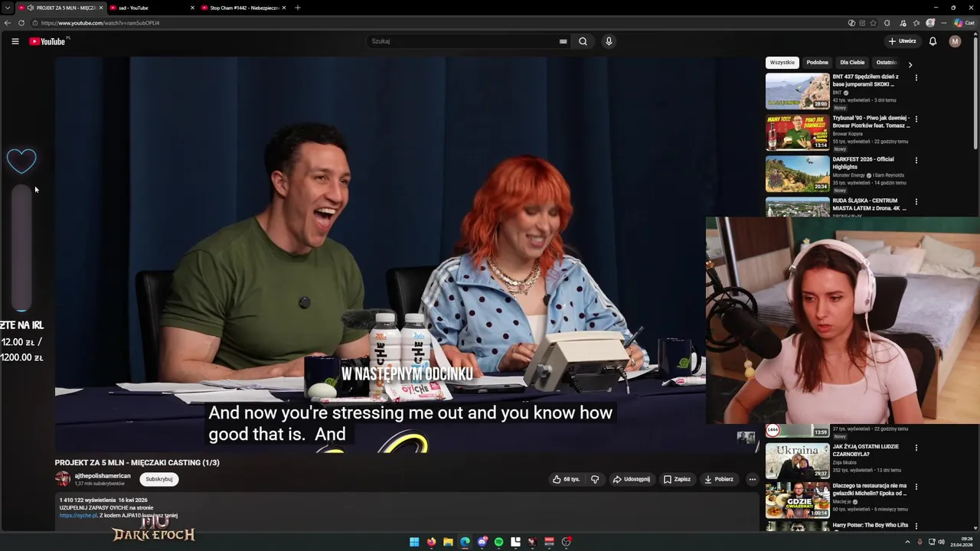Close the 'Stop Cham #1442' tab

(283, 8)
